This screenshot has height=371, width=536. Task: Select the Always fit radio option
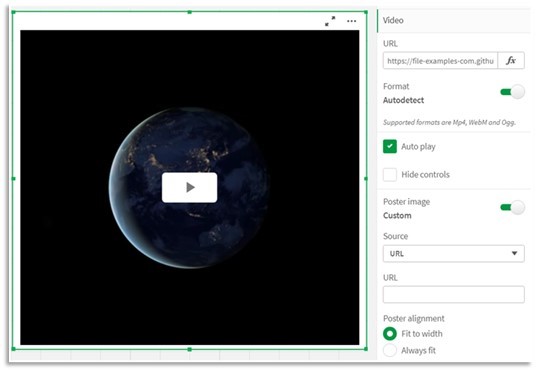pos(390,350)
